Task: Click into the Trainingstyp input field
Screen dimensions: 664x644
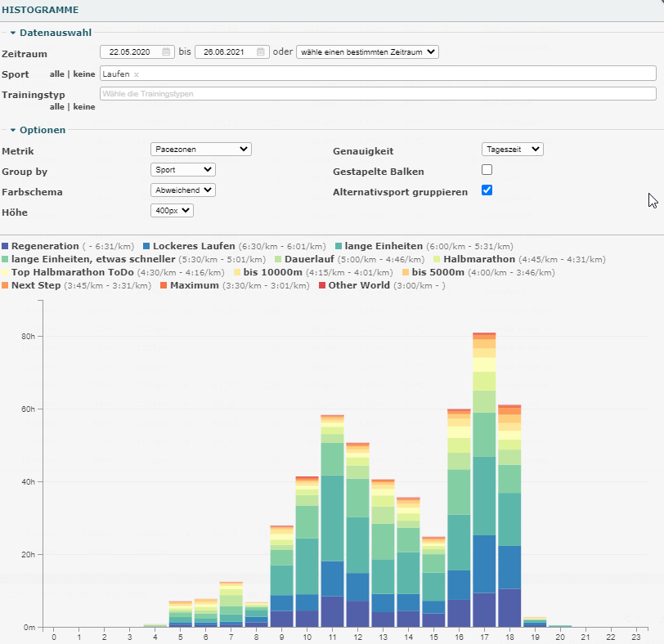Action: tap(376, 94)
